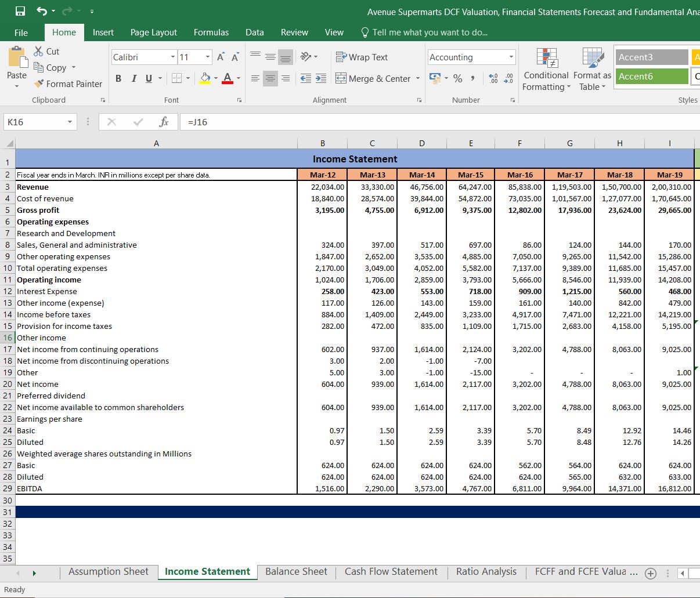Open the Data ribbon tab
The height and width of the screenshot is (598, 700).
254,32
